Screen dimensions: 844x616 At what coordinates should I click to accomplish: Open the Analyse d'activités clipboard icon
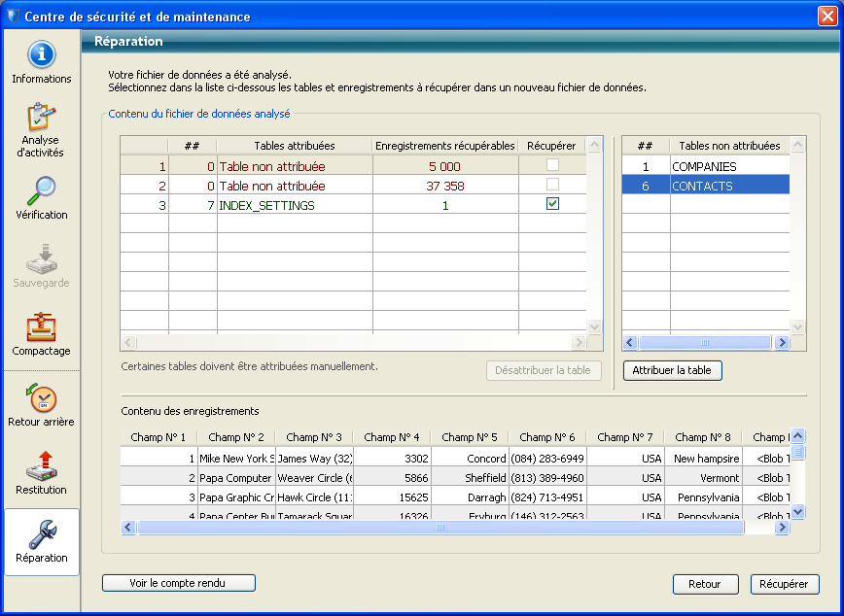click(41, 117)
